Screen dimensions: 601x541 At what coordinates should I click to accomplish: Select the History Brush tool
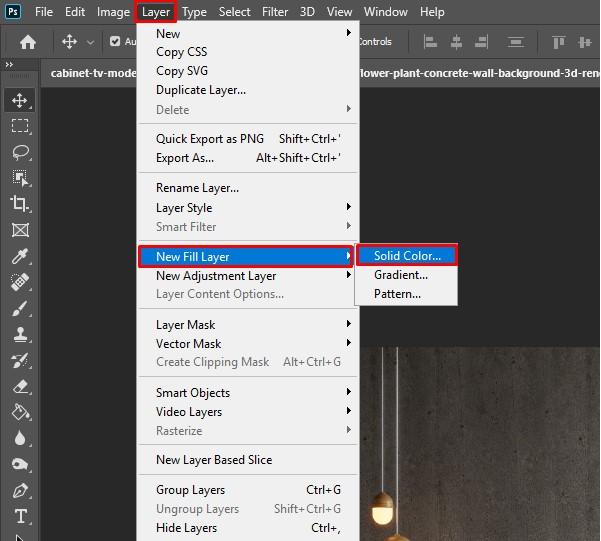20,360
